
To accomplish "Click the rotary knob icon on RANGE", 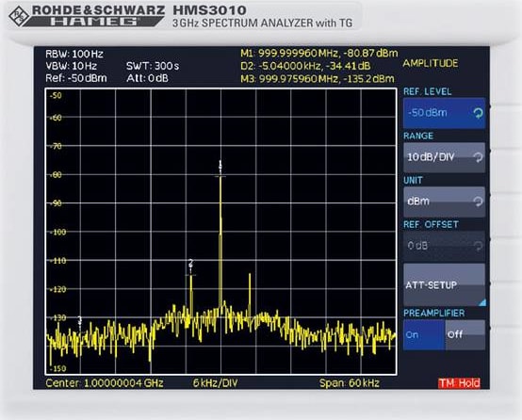I will click(478, 157).
